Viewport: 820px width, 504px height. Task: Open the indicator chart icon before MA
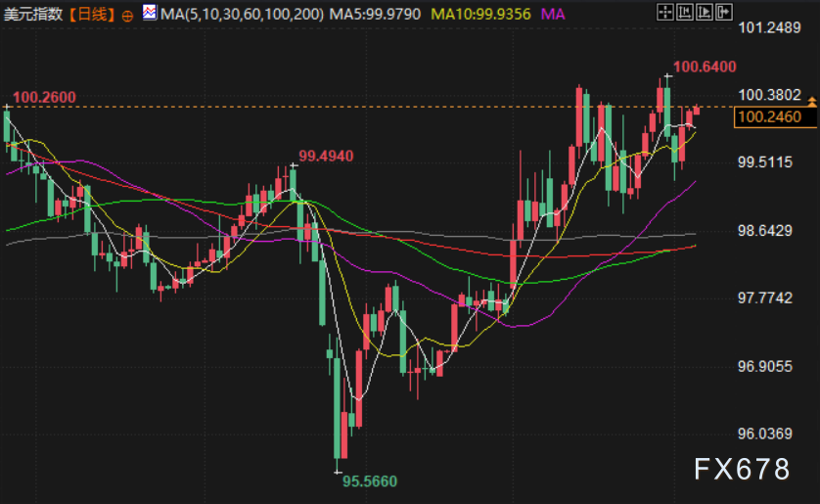pos(149,14)
